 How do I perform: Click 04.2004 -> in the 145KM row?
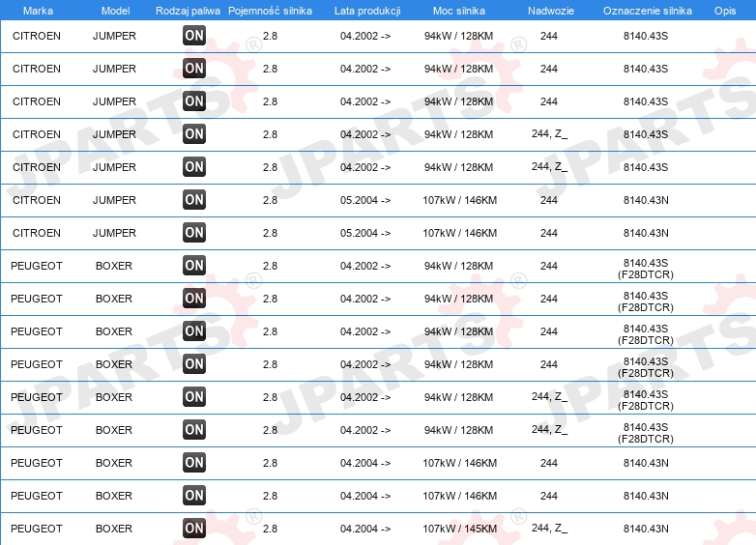[365, 529]
